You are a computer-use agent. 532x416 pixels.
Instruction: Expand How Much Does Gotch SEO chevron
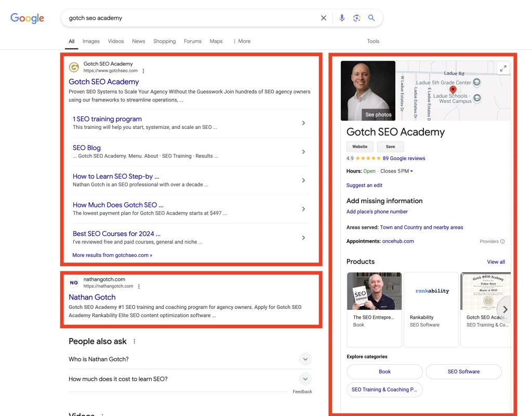pos(303,209)
